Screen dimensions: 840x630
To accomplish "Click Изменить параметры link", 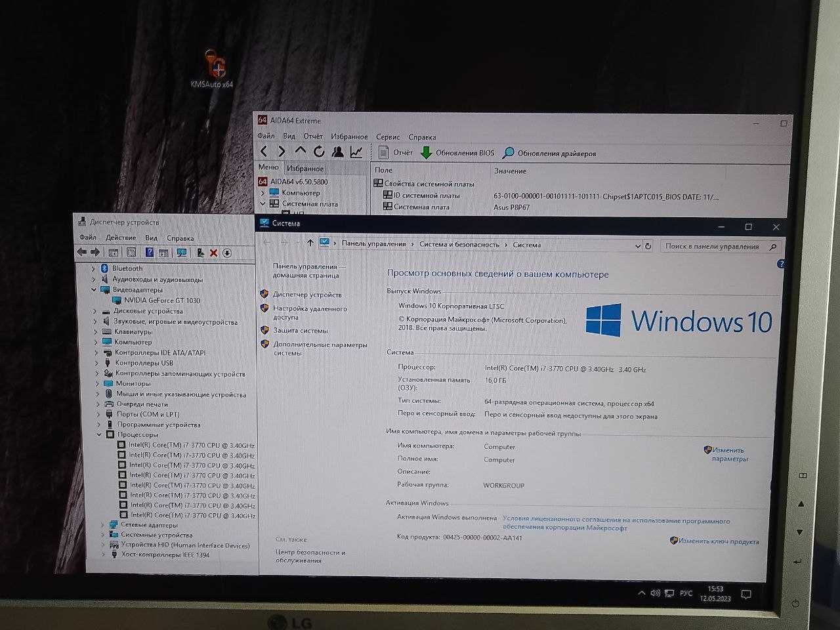I will tap(728, 454).
